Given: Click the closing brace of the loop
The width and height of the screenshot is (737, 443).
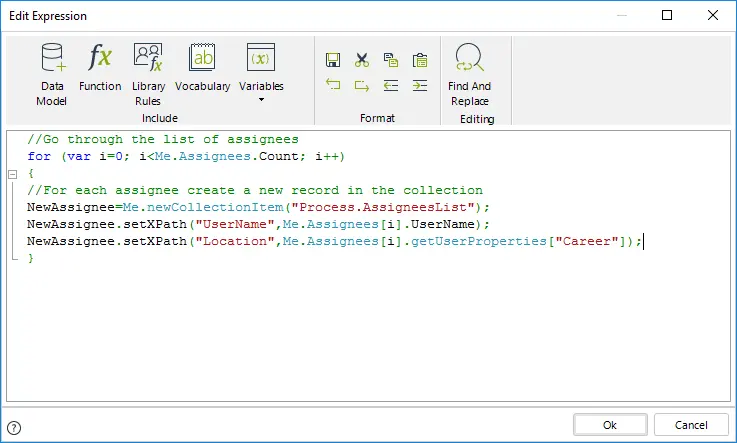Looking at the screenshot, I should pos(31,258).
